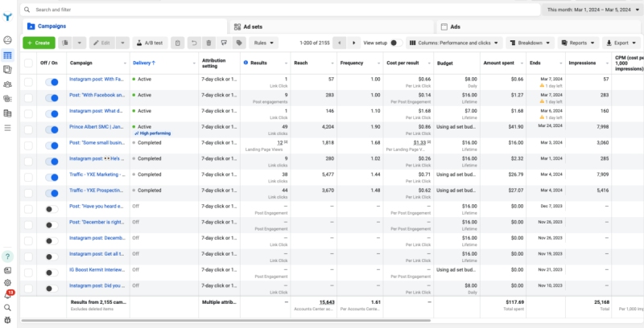This screenshot has height=328, width=644.
Task: Open the 'Traffic - YXE Prospectin...' campaign link
Action: pyautogui.click(x=97, y=191)
